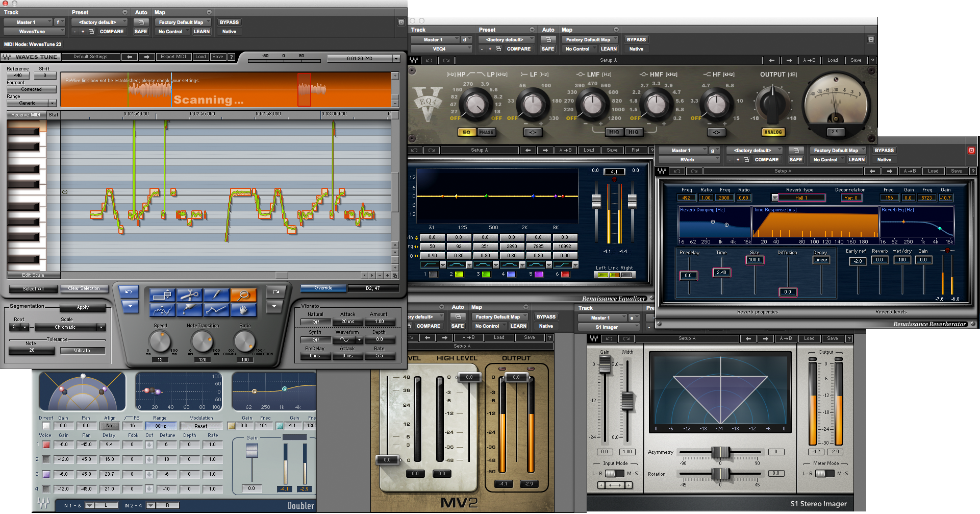Select the glue tool in the note editor
Screen dimensions: 980x514
(189, 310)
